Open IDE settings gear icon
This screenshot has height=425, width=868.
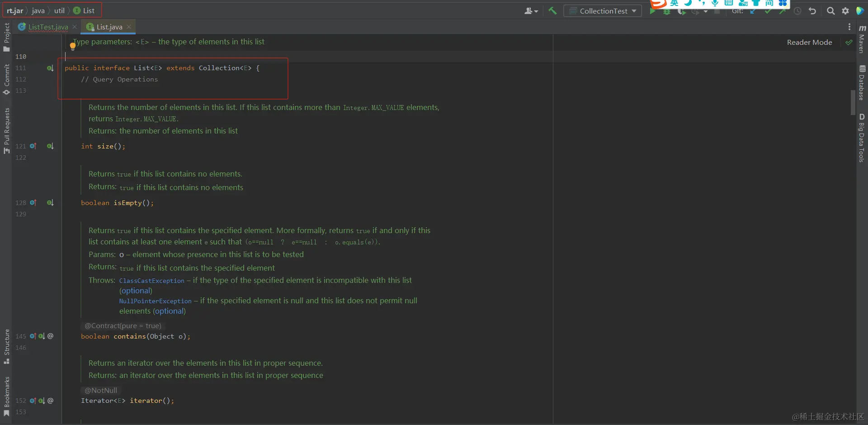coord(845,11)
